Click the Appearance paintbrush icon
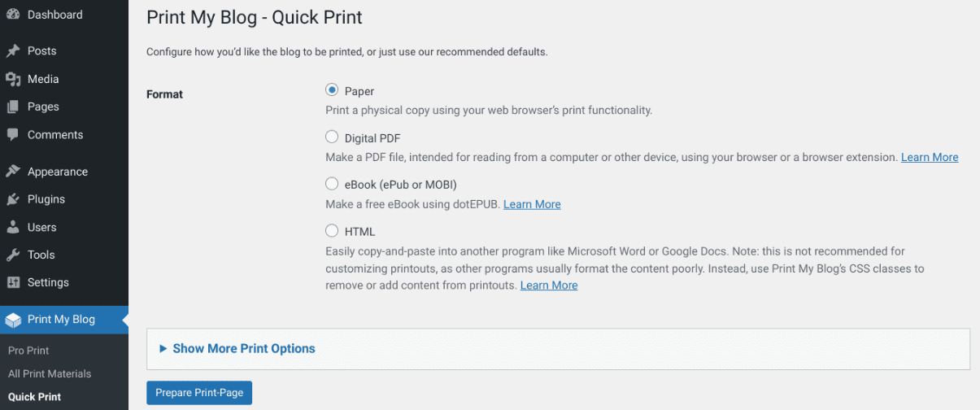 click(x=13, y=172)
